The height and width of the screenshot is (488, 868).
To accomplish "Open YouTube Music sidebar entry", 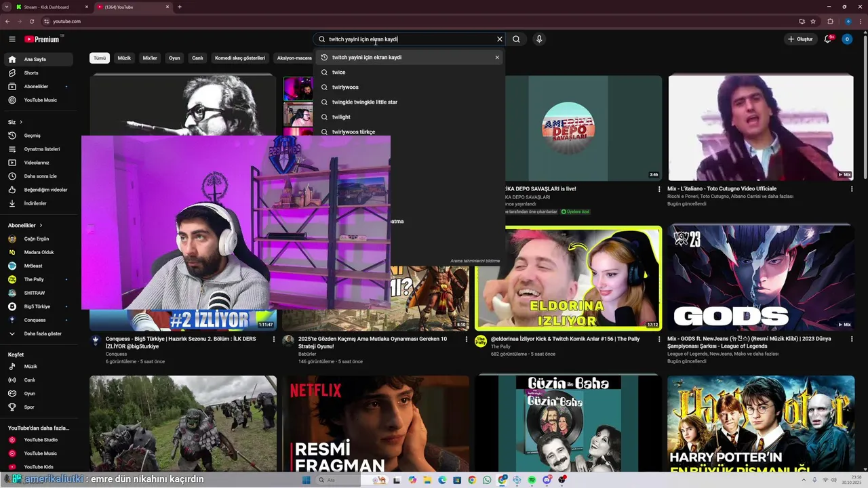I will (39, 100).
